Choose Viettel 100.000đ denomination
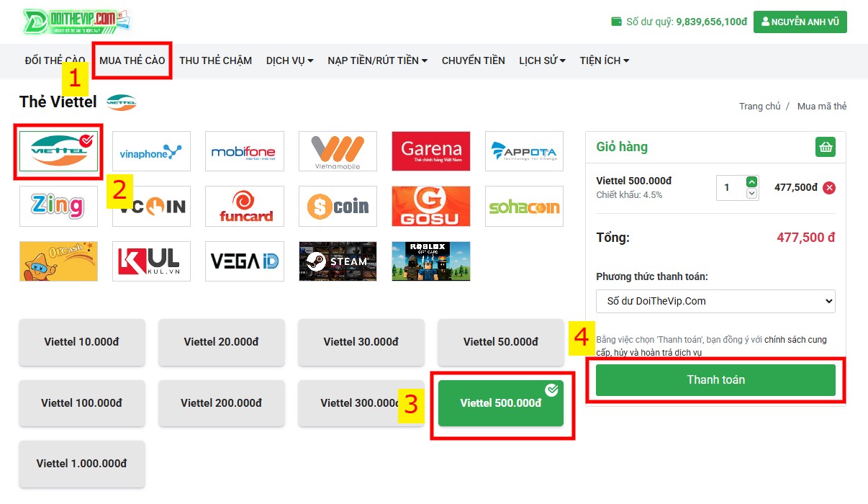Viewport: 868px width, 504px height. click(x=81, y=403)
